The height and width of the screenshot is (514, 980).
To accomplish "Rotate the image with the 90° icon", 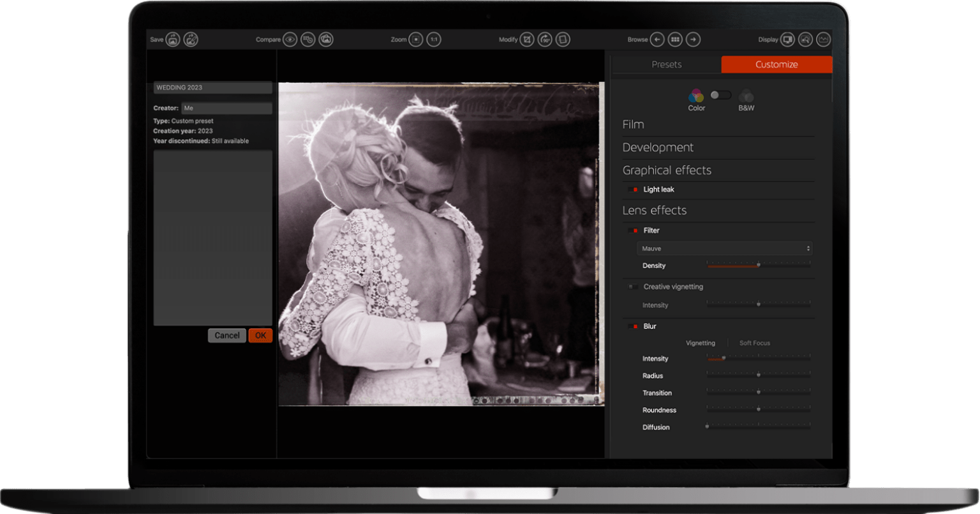I will point(544,39).
